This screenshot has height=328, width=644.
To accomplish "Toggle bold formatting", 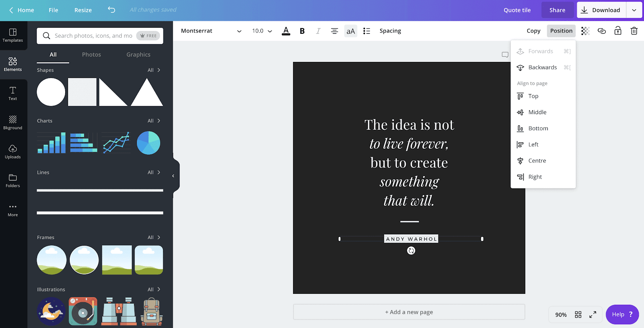I will click(302, 31).
